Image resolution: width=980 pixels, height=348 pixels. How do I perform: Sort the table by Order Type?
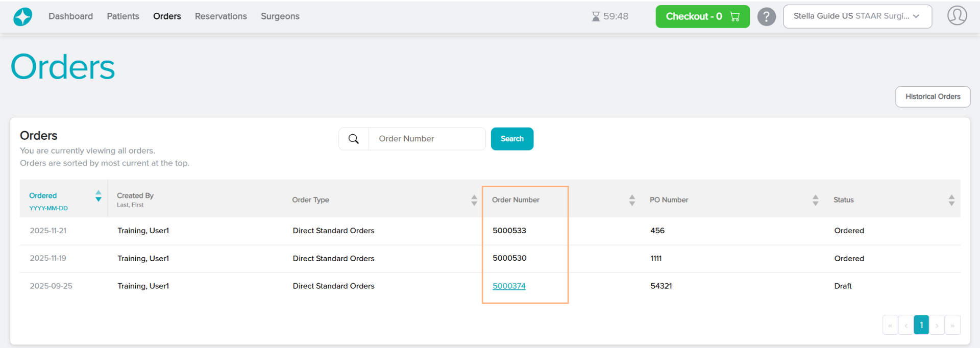474,200
